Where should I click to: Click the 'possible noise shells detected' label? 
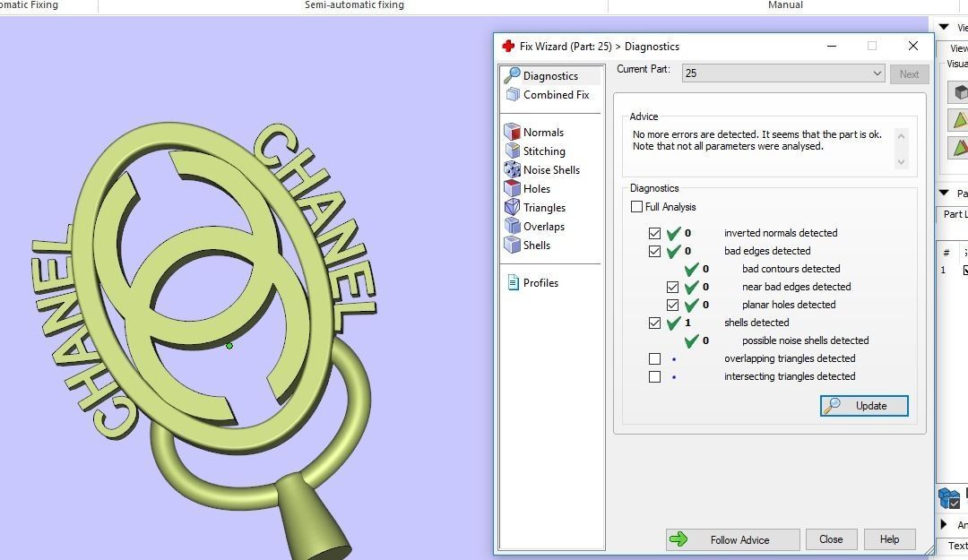(x=806, y=340)
